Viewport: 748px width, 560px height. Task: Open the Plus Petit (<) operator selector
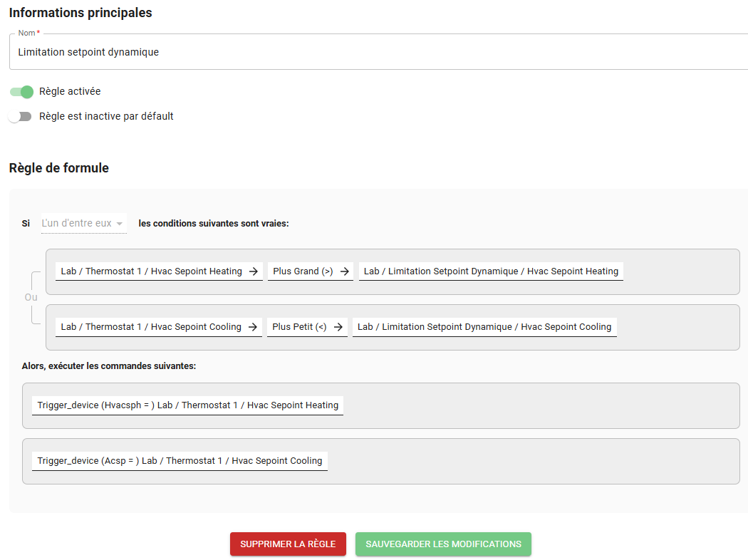(299, 327)
